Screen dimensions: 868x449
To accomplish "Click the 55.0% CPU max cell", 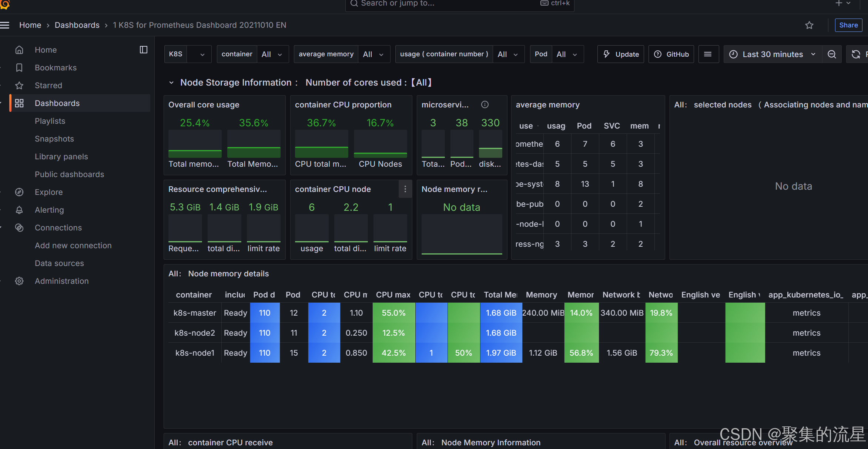I will (x=393, y=313).
